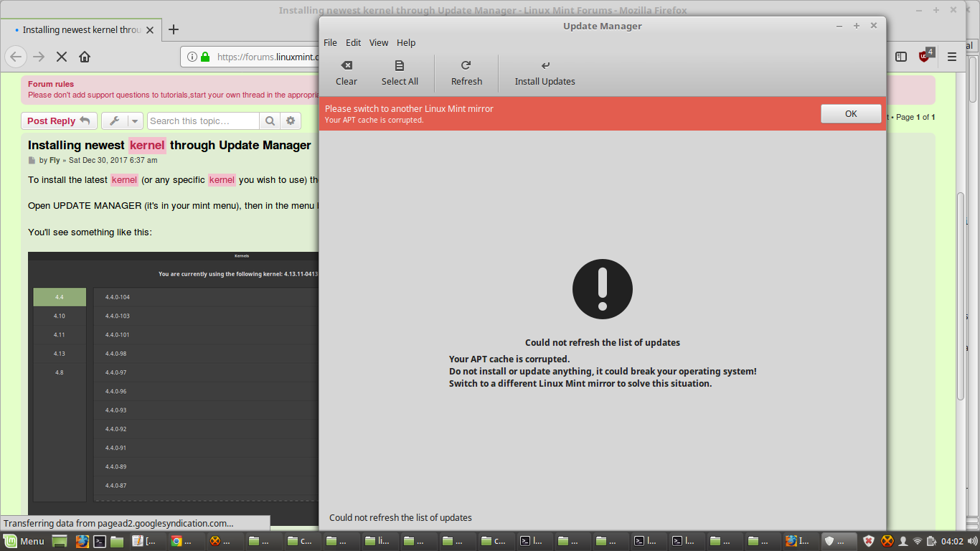Click 'Switch to a different Linux Mint mirror' line

coord(580,383)
